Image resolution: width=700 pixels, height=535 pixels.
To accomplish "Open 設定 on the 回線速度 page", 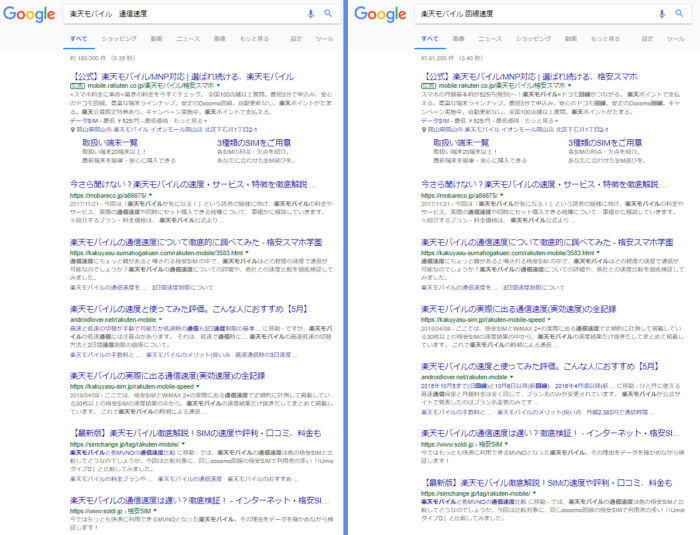I will pos(647,39).
